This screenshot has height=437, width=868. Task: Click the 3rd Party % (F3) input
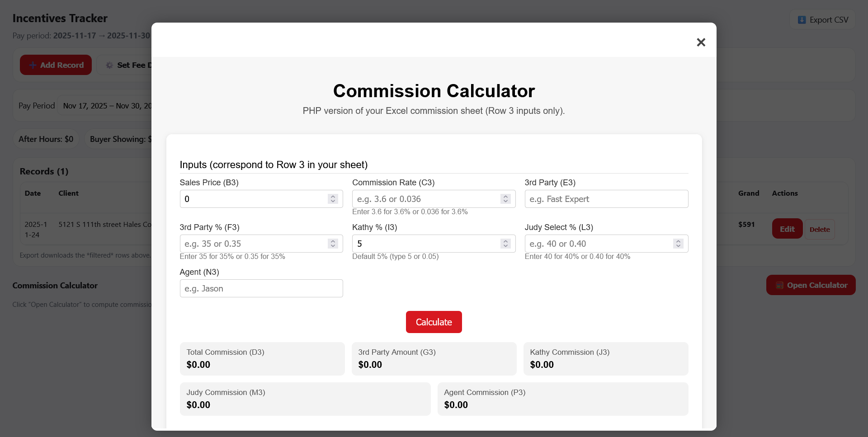pyautogui.click(x=261, y=244)
